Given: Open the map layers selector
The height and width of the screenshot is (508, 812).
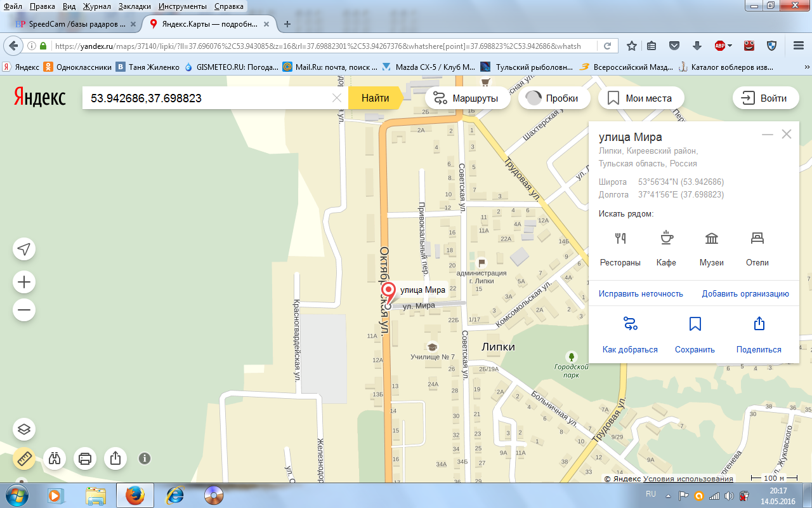Looking at the screenshot, I should click(24, 429).
